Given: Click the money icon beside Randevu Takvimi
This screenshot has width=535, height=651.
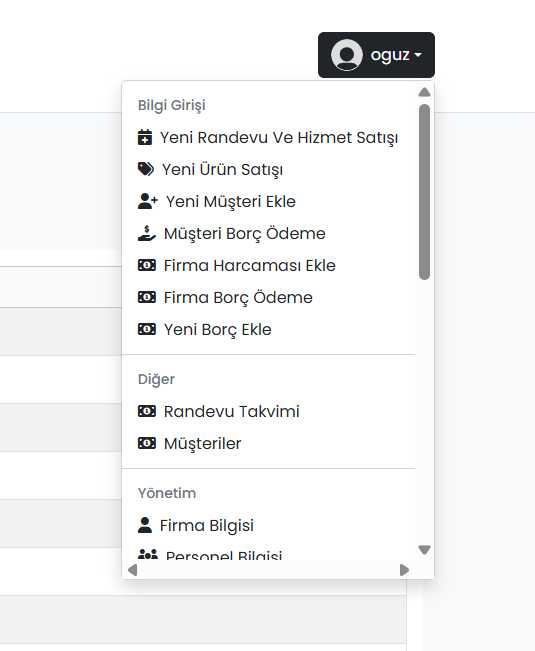Looking at the screenshot, I should (147, 411).
